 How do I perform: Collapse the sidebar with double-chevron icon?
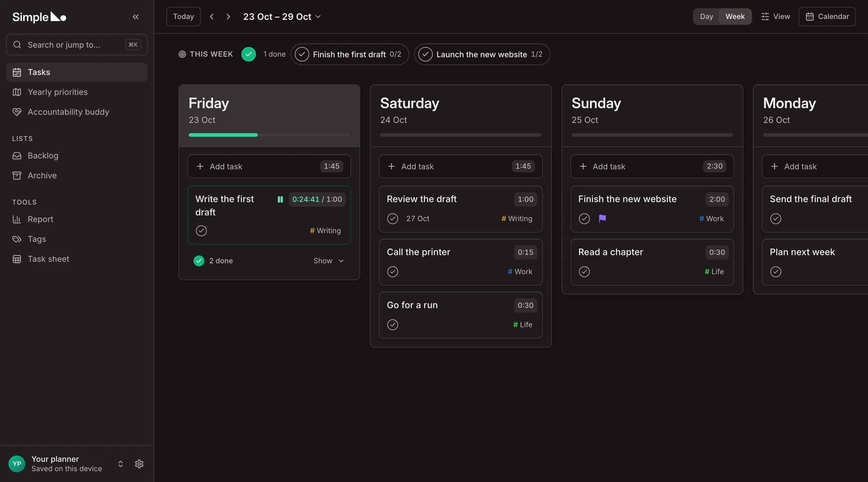tap(135, 17)
